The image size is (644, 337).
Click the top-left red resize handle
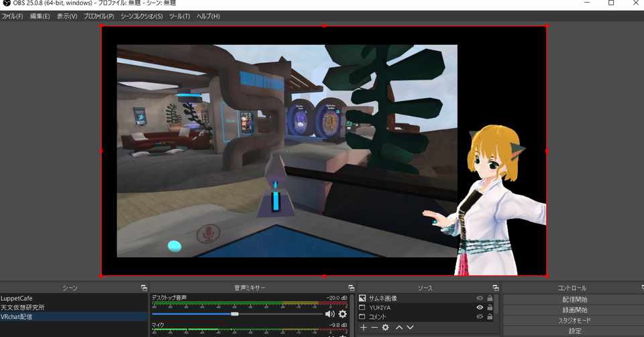pyautogui.click(x=101, y=26)
